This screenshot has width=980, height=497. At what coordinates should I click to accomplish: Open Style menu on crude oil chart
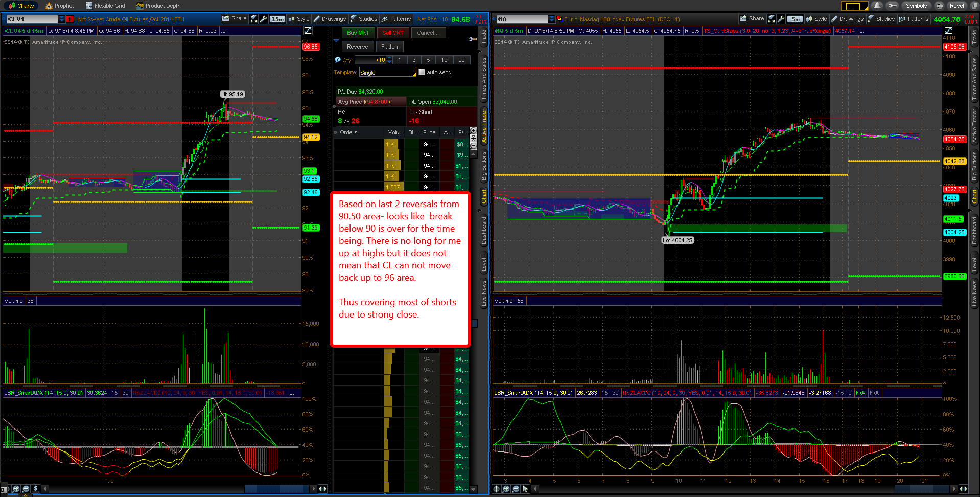pos(299,19)
